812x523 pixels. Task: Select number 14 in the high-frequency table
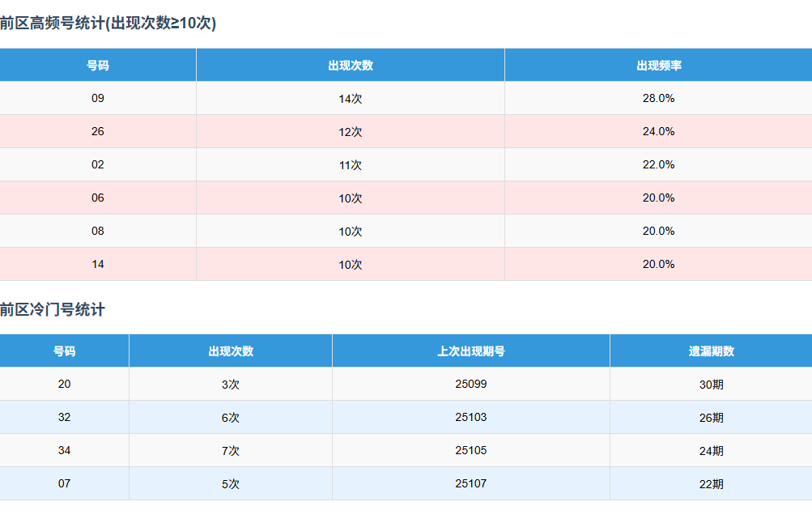pyautogui.click(x=98, y=265)
